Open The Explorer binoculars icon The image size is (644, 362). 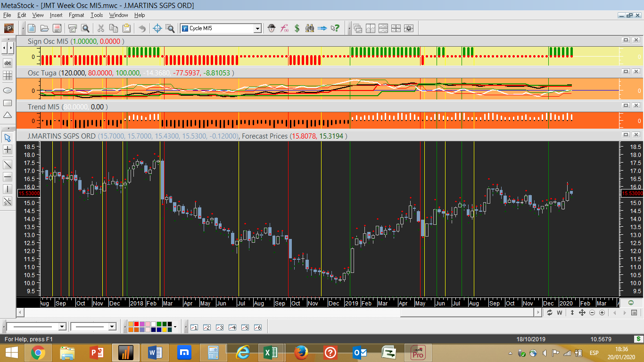[310, 28]
